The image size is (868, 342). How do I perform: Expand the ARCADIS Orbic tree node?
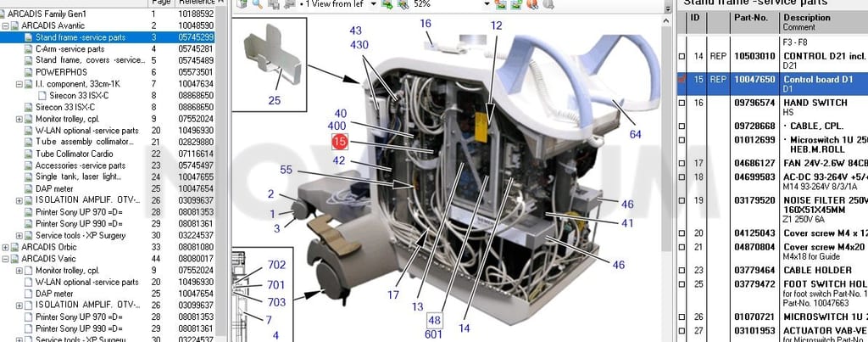(6, 247)
